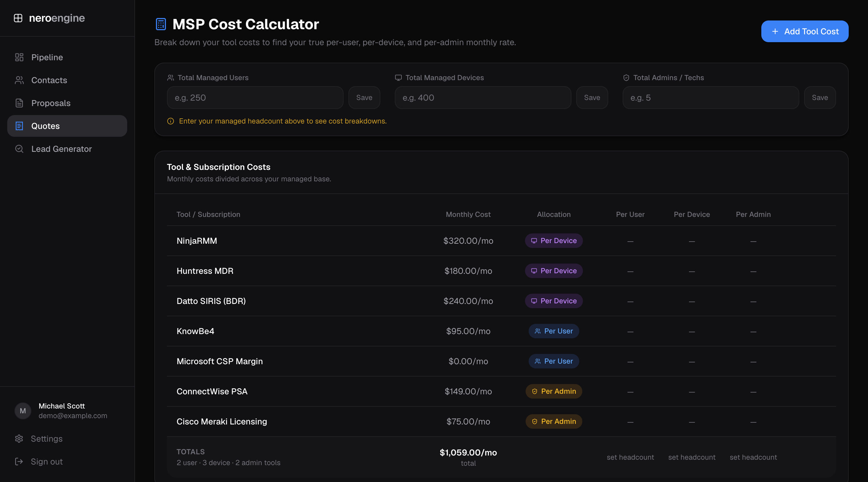
Task: Click the calculator icon beside page title
Action: pyautogui.click(x=161, y=24)
